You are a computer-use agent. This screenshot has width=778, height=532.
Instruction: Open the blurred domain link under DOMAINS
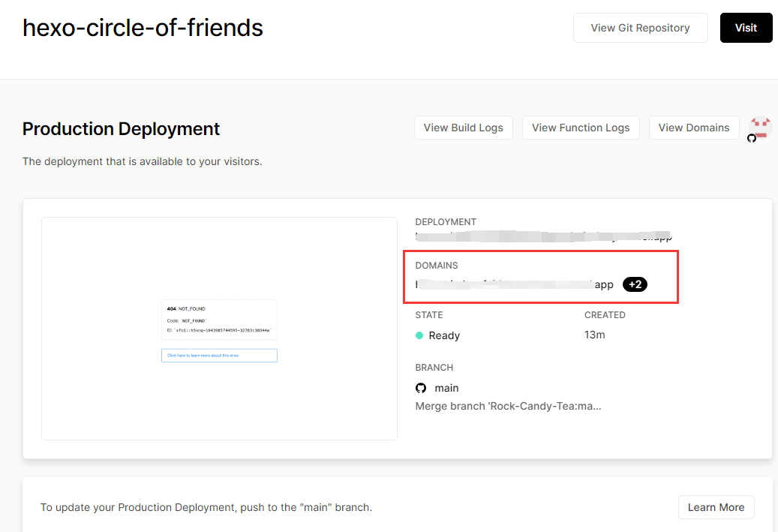pos(515,284)
